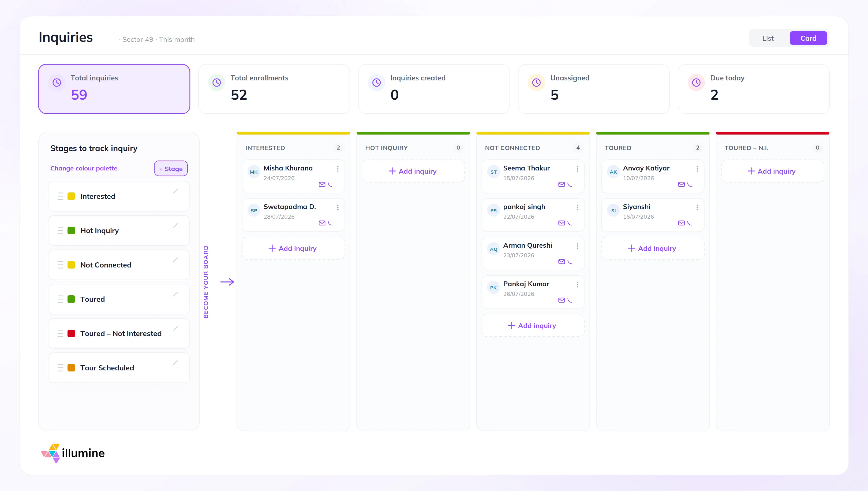Click the Arman Qureshi name
868x491 pixels.
tap(527, 245)
